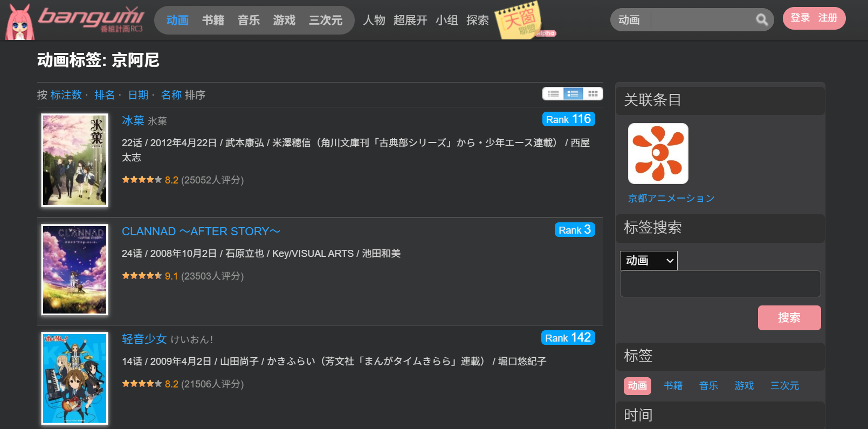Switch to grid view
The height and width of the screenshot is (429, 868).
coord(593,94)
